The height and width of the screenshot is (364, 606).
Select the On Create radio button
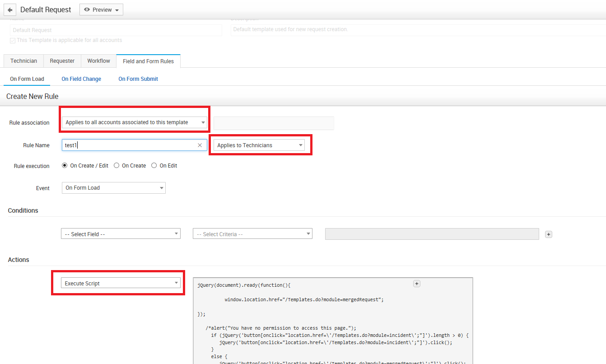click(117, 166)
